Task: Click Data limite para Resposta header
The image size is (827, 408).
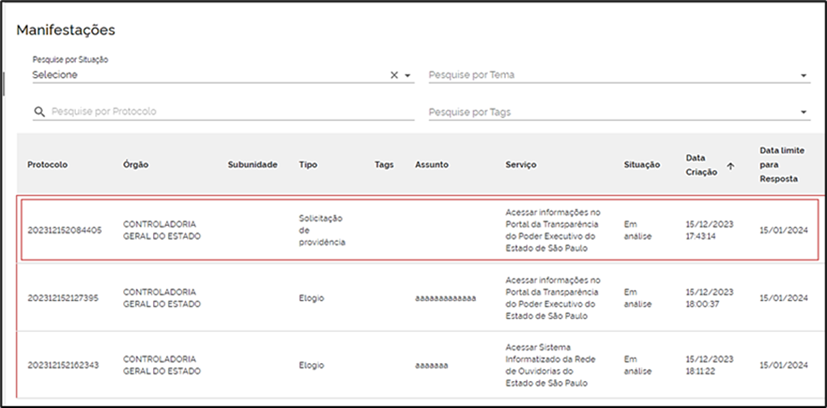Action: [782, 164]
